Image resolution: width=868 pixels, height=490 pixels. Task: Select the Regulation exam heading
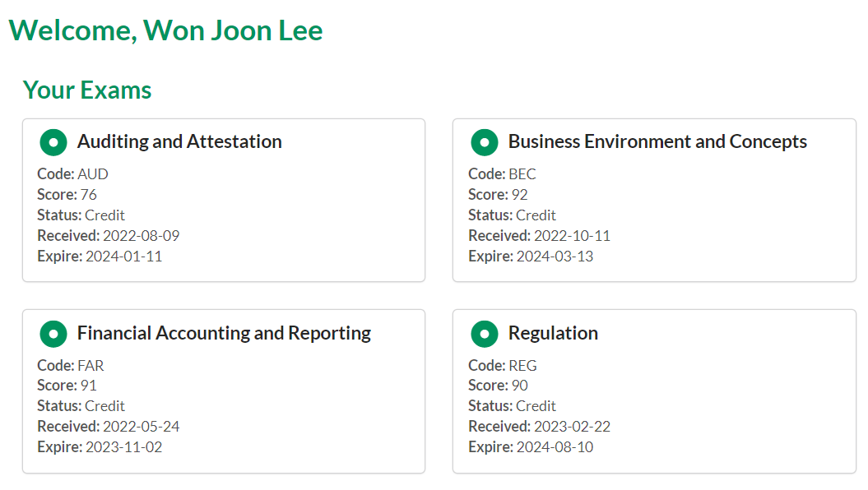click(x=553, y=333)
